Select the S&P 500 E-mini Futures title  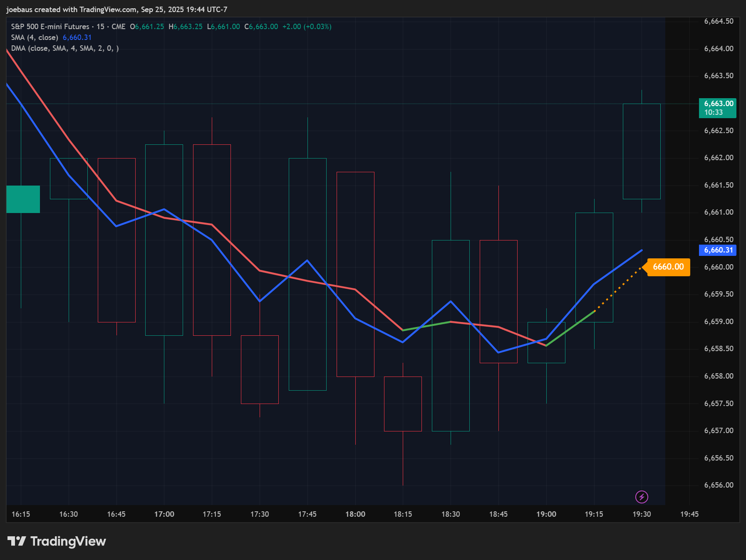pos(50,27)
